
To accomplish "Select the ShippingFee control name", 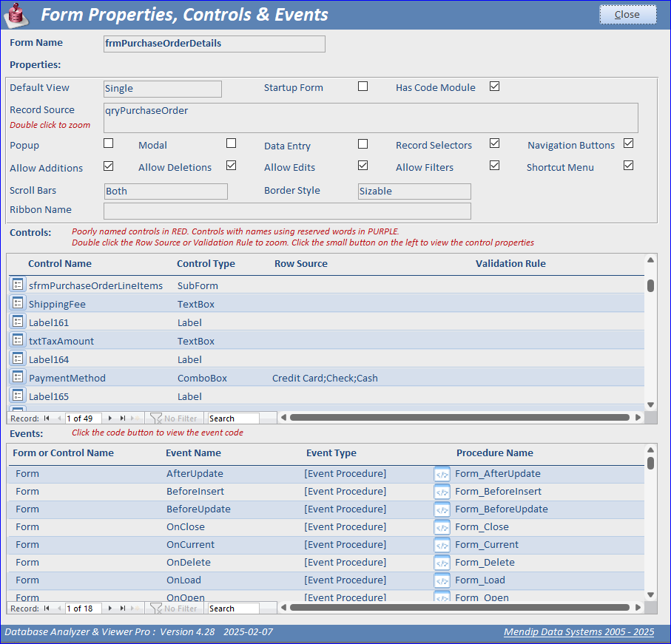I will pyautogui.click(x=57, y=304).
